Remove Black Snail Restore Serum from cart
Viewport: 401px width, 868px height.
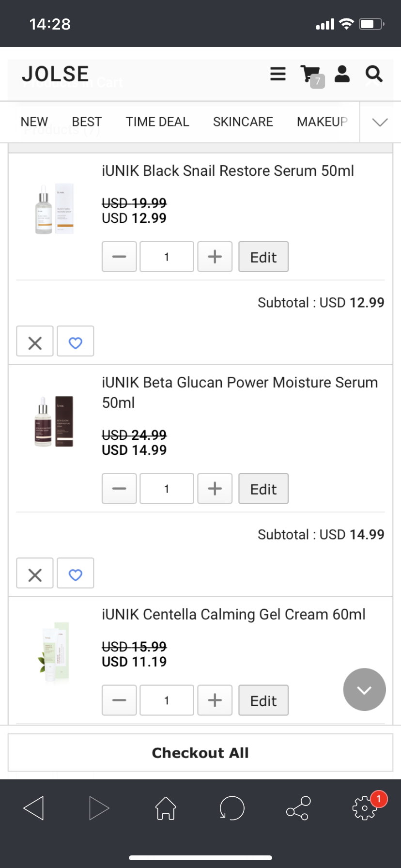pos(35,341)
